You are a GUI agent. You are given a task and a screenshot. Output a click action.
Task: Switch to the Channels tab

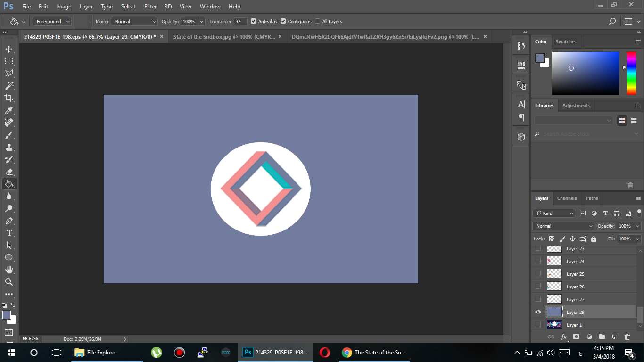click(567, 198)
